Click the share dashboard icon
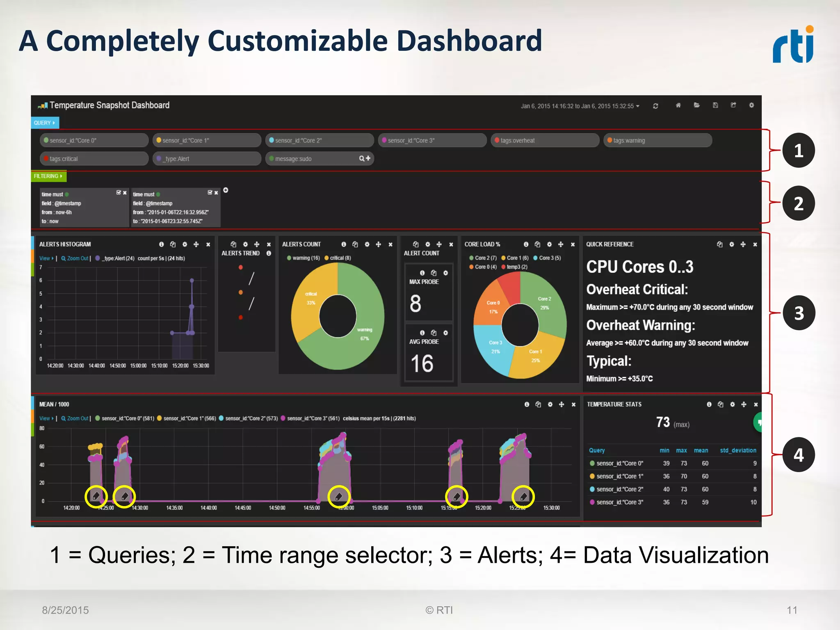This screenshot has height=630, width=840. (x=733, y=105)
